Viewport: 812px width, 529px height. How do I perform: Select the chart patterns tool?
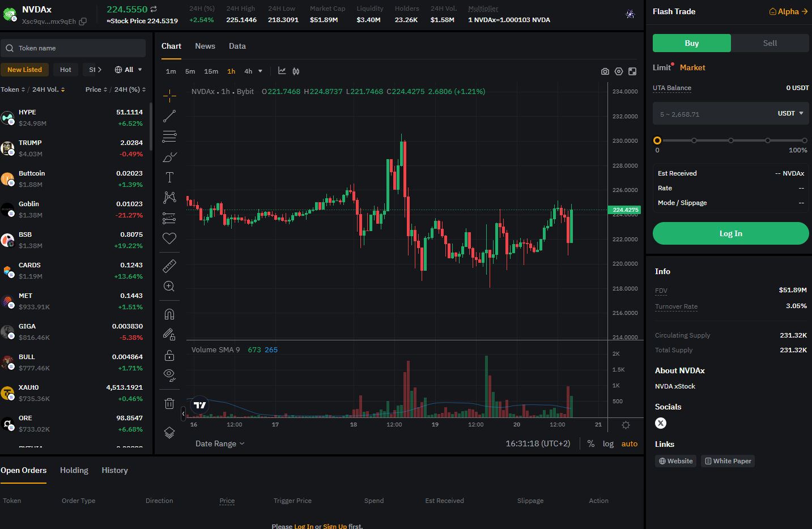pyautogui.click(x=169, y=198)
